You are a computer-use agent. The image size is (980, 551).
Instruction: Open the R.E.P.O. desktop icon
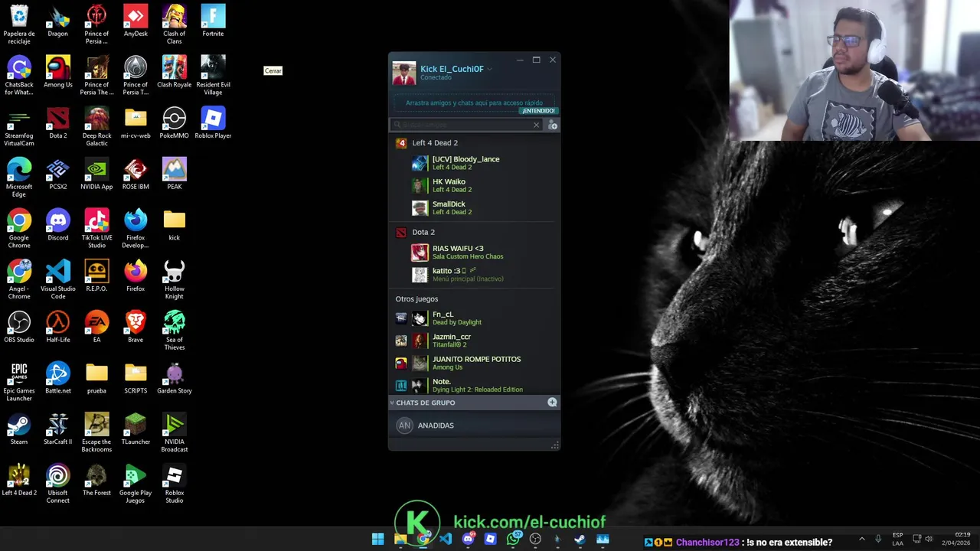96,276
